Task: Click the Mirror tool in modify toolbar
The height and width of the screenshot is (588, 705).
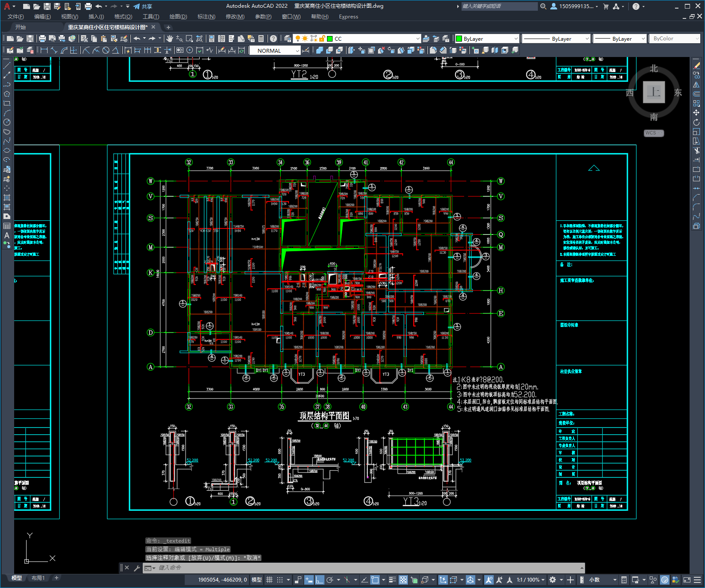Action: 696,84
